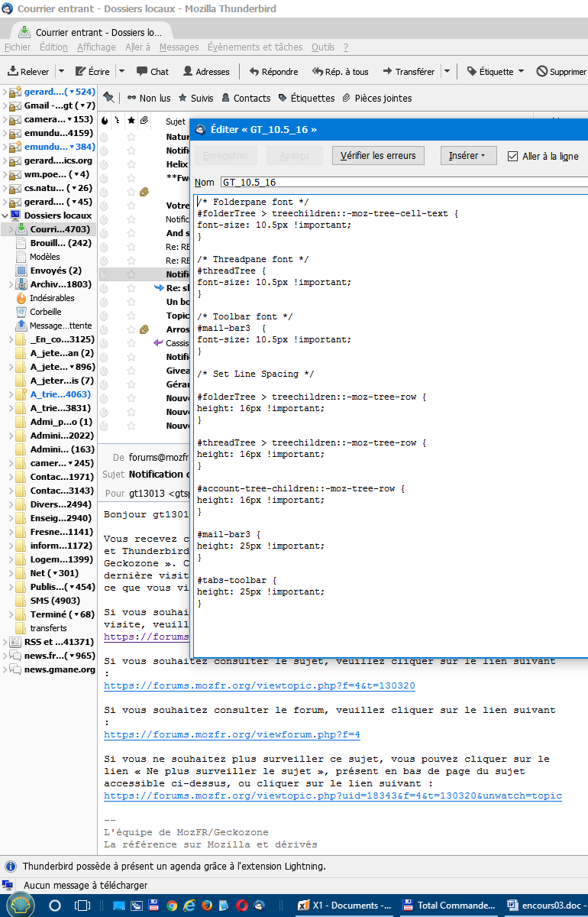Switch to X1 - Documents taskbar window
Screen dimensions: 588x917
click(x=345, y=906)
